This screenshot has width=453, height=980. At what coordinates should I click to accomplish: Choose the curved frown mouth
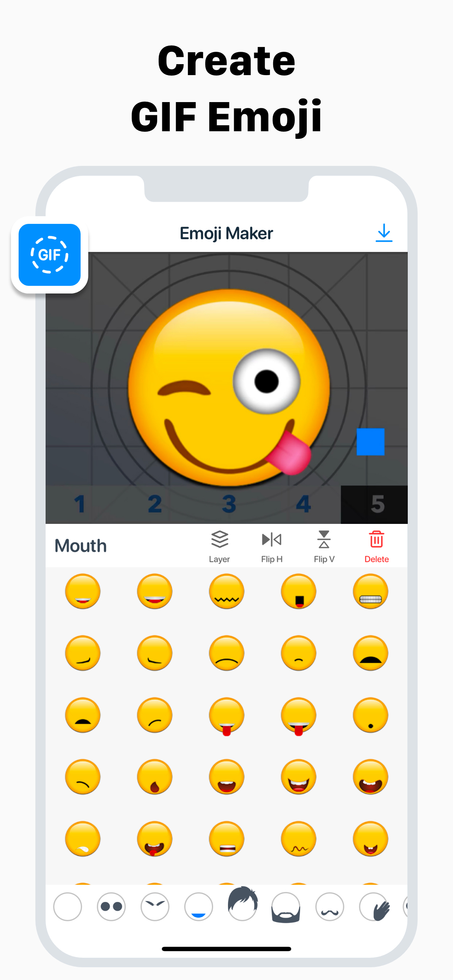coord(226,653)
